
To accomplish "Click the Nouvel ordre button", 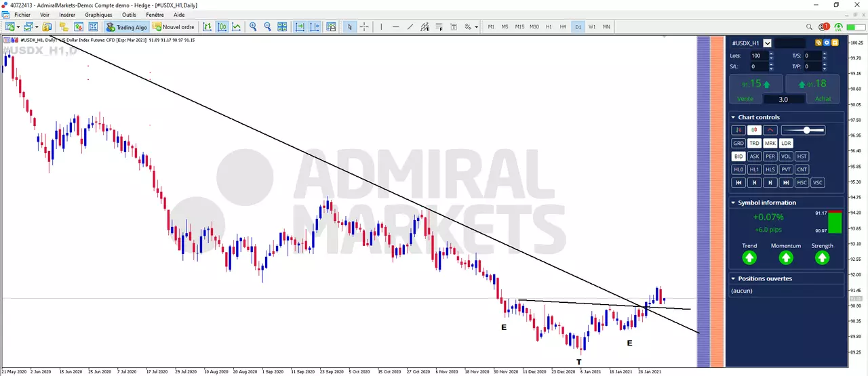I will [174, 27].
